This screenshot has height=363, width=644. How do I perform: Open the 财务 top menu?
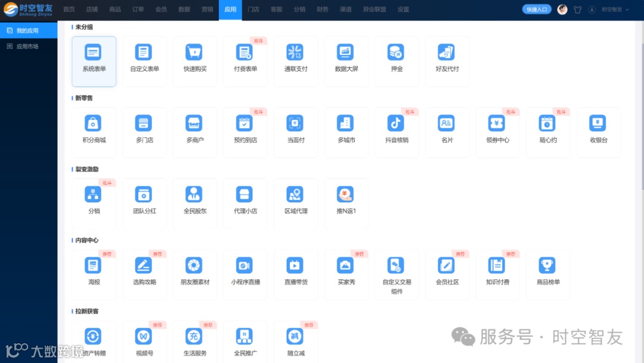[x=323, y=10]
